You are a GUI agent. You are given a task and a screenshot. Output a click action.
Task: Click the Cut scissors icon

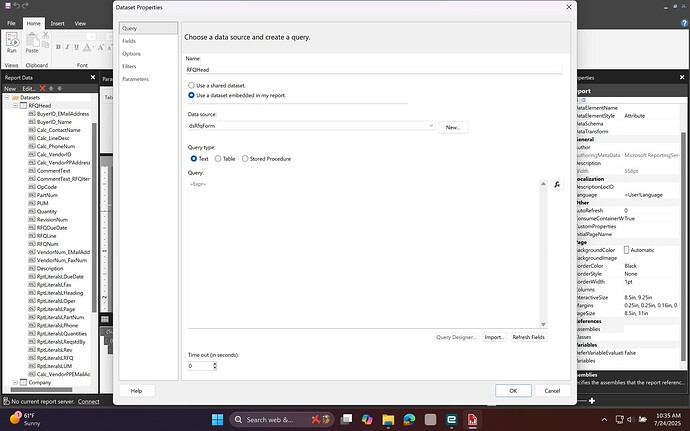coord(45,35)
